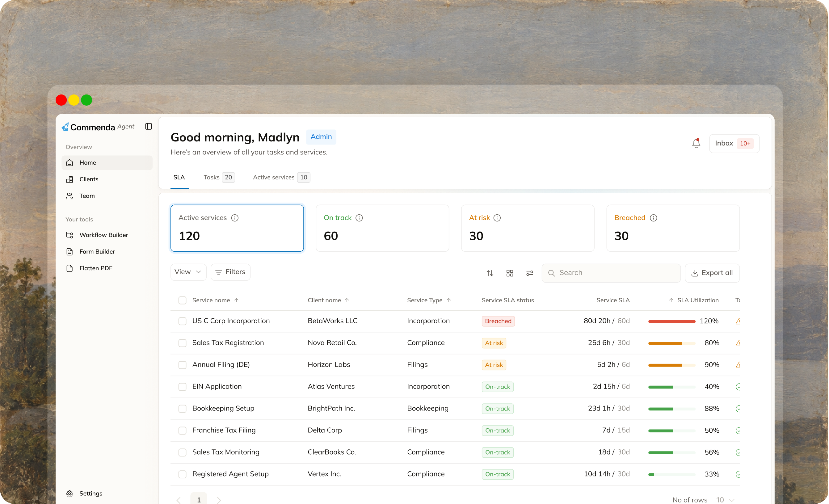Collapse the sidebar with the panel icon
The image size is (829, 504).
(148, 127)
